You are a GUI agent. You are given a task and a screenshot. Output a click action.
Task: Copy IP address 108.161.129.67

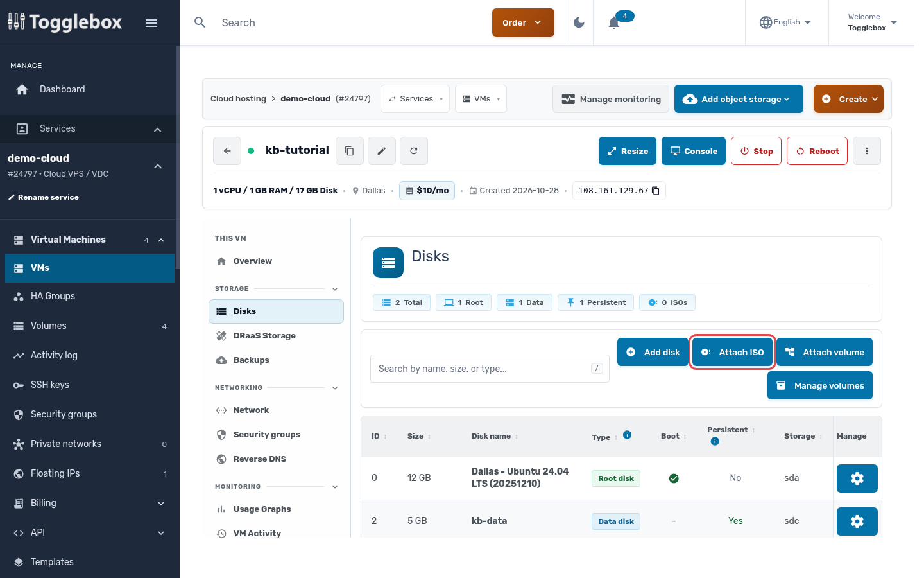(656, 191)
